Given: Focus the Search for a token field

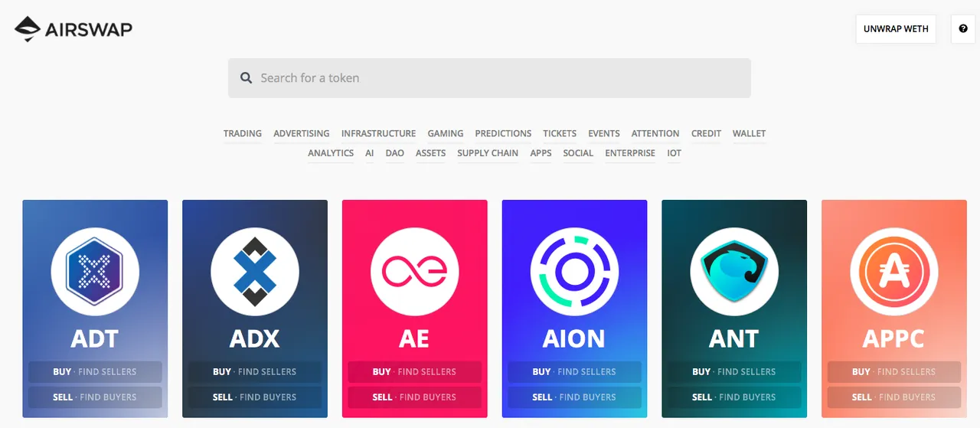Looking at the screenshot, I should [x=489, y=78].
